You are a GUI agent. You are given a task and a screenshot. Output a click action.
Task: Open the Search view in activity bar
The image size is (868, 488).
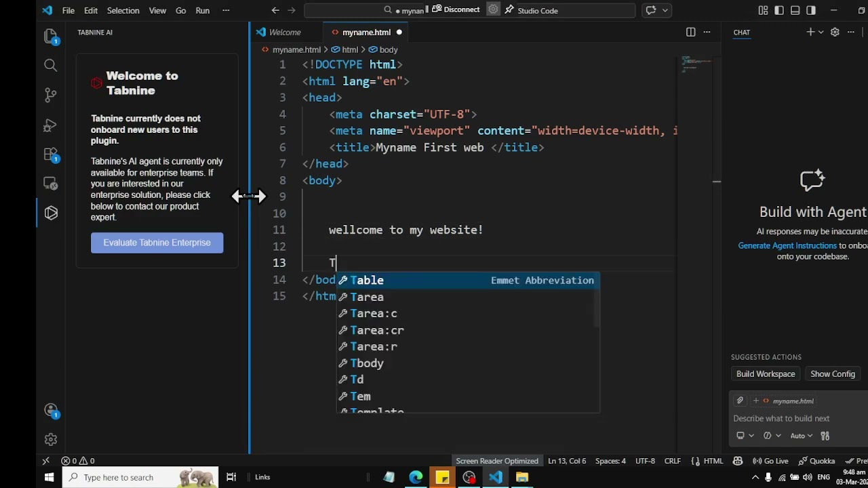pos(51,65)
